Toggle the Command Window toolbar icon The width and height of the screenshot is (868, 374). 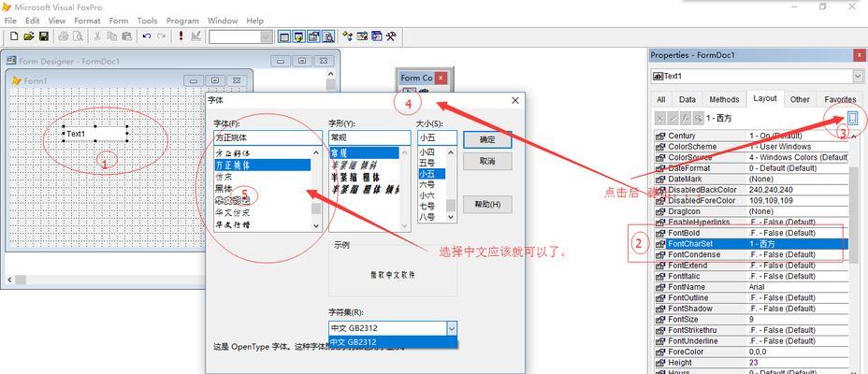[x=284, y=37]
